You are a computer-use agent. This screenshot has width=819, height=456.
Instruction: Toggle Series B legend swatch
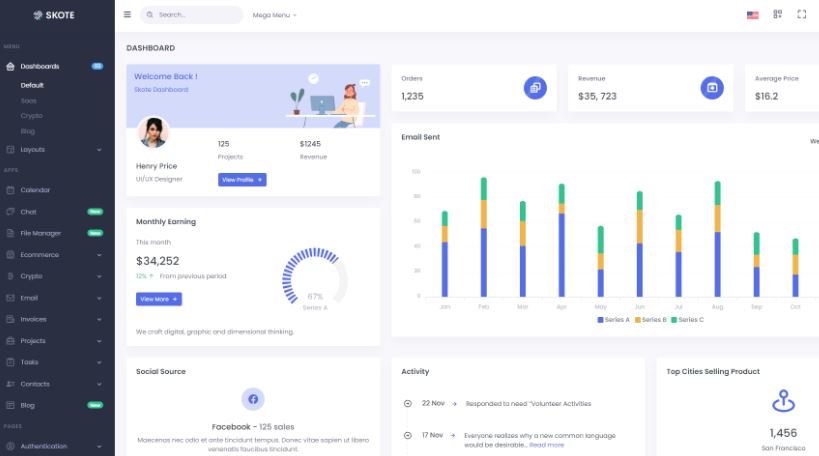(x=638, y=320)
